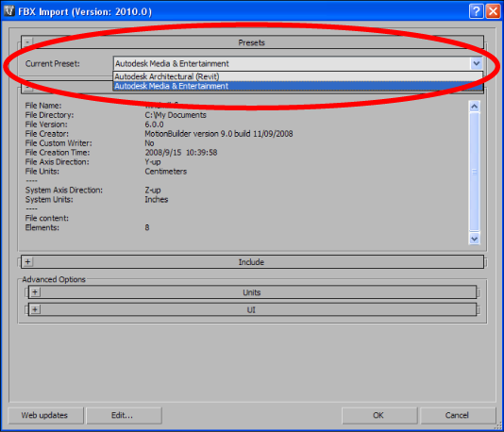Click the File Custom Writer value No
Image resolution: width=504 pixels, height=432 pixels.
pyautogui.click(x=149, y=143)
